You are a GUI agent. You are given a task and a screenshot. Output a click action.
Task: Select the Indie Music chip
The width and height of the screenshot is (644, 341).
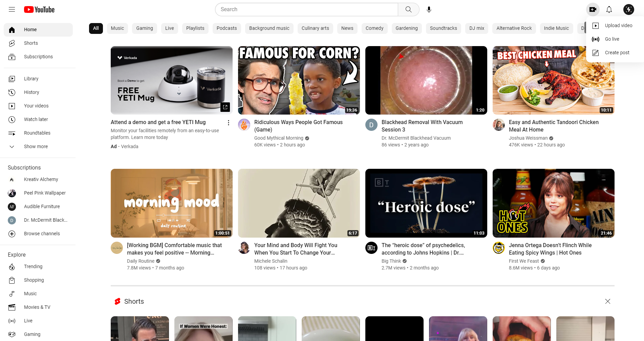(x=556, y=28)
